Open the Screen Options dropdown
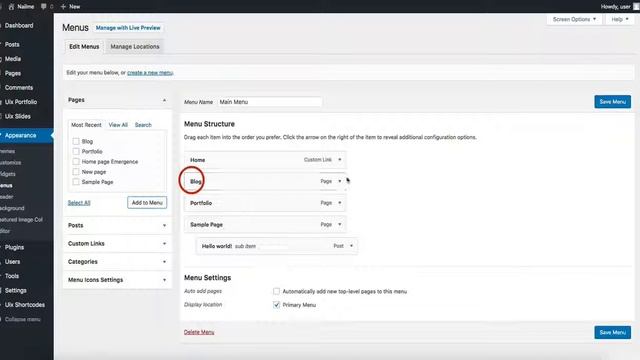Screen dimensions: 640x360 click(574, 19)
